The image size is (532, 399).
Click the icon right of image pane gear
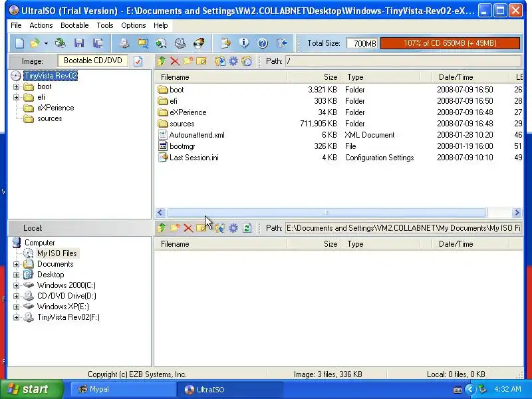(247, 61)
